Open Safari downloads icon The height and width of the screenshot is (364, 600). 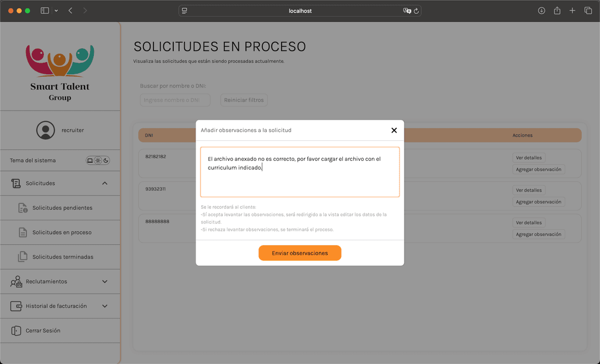point(541,11)
